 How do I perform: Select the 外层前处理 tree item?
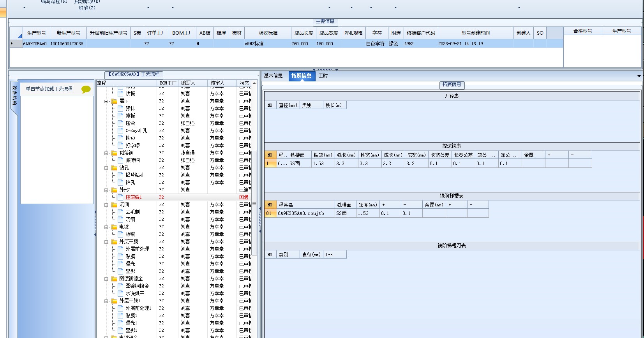tap(137, 249)
